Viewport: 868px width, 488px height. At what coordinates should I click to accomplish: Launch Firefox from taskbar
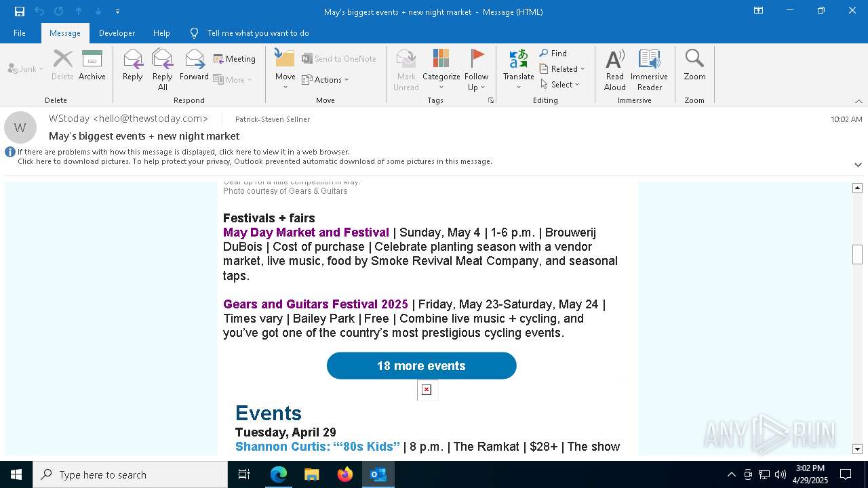pyautogui.click(x=345, y=474)
